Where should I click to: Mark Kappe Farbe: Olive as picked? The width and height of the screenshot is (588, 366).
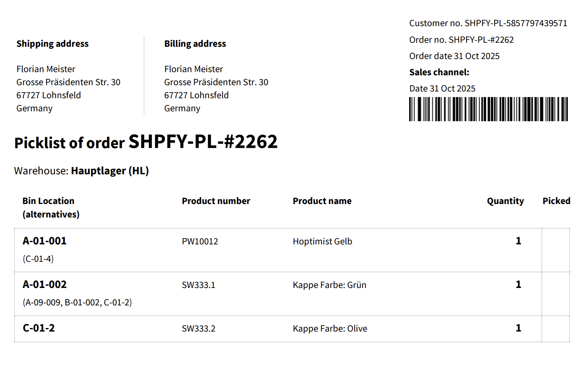pos(556,329)
